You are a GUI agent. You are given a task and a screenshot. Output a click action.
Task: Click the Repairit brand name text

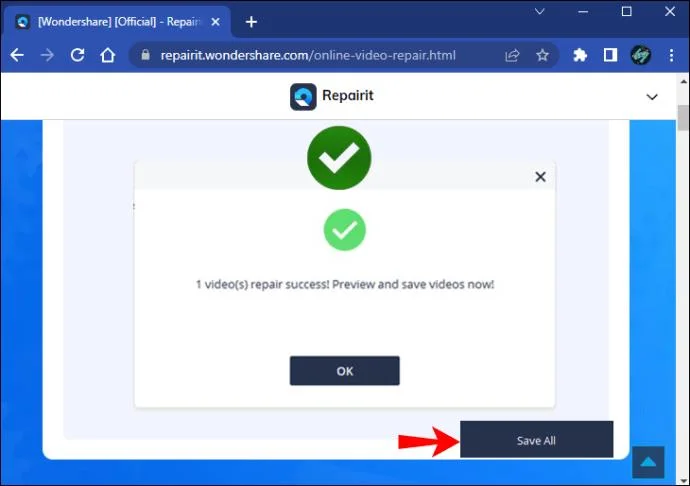[x=348, y=96]
